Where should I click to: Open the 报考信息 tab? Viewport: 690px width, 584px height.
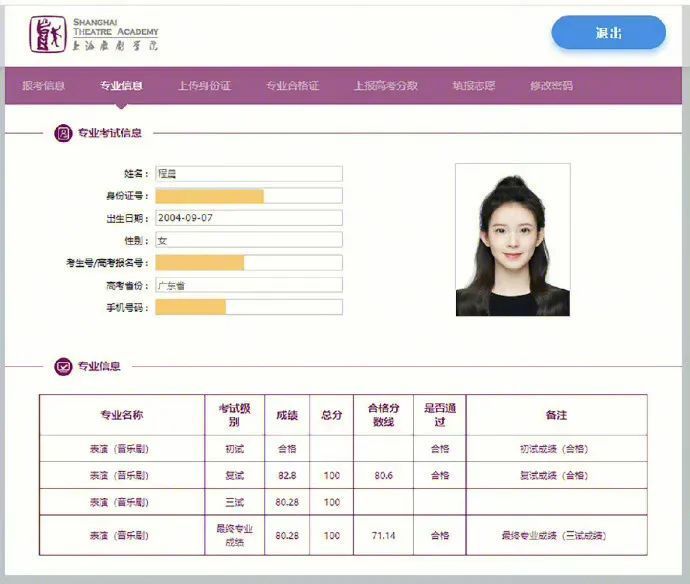[x=44, y=86]
